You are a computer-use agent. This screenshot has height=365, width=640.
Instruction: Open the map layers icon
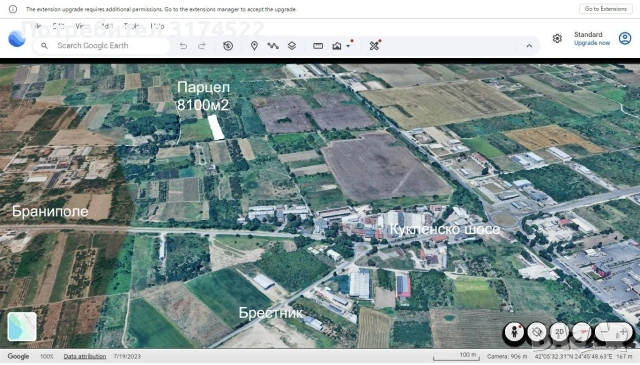pyautogui.click(x=292, y=46)
